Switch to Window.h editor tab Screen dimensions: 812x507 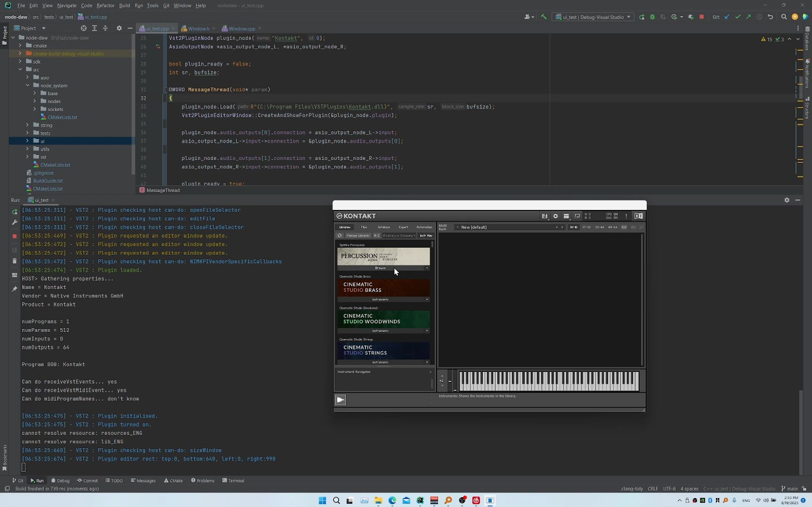(198, 29)
